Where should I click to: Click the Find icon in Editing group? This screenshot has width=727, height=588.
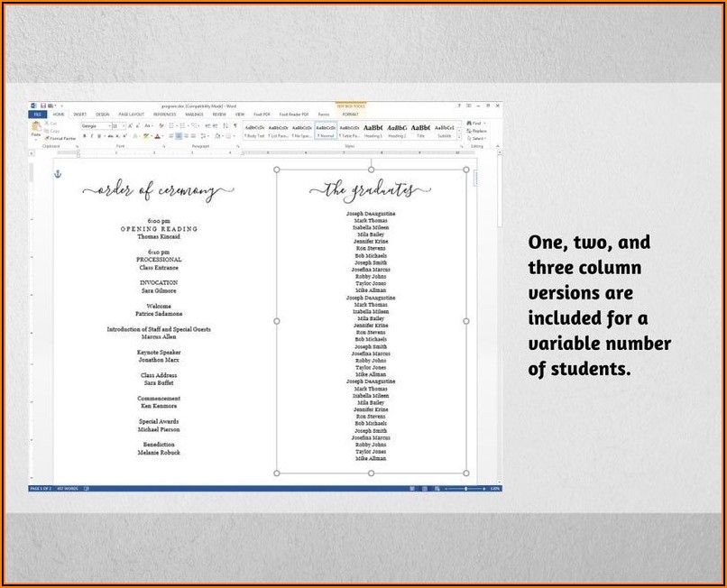(x=477, y=124)
